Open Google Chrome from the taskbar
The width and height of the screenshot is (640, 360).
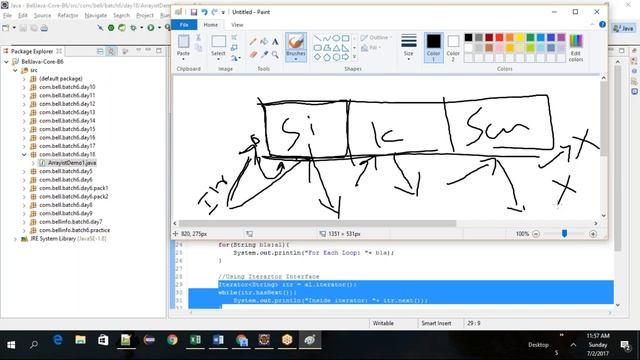tap(172, 340)
